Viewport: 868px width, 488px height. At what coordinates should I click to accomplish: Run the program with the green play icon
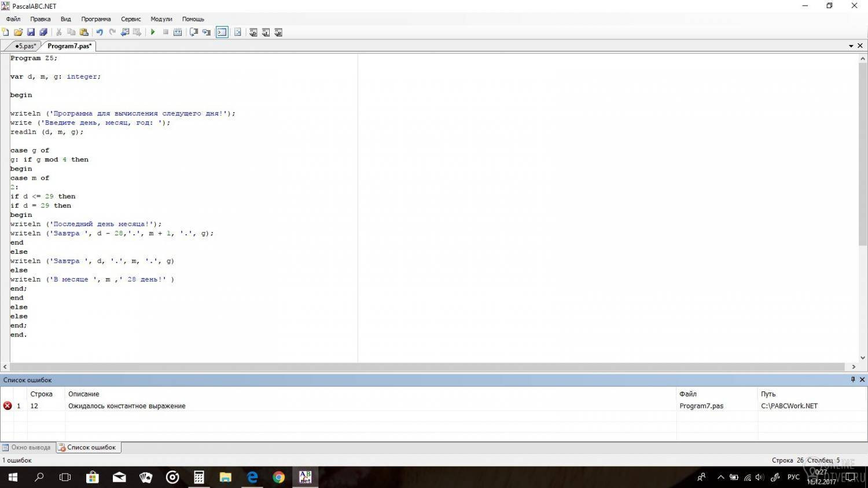[x=153, y=32]
